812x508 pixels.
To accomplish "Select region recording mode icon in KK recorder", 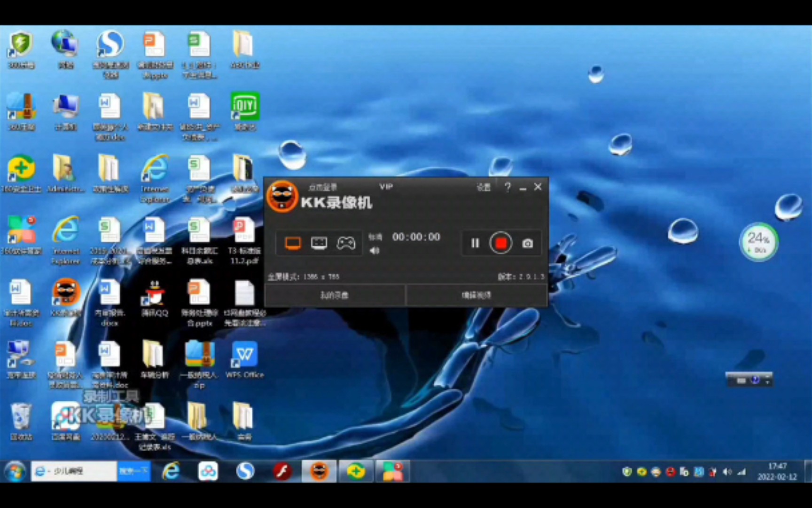I will [x=319, y=243].
